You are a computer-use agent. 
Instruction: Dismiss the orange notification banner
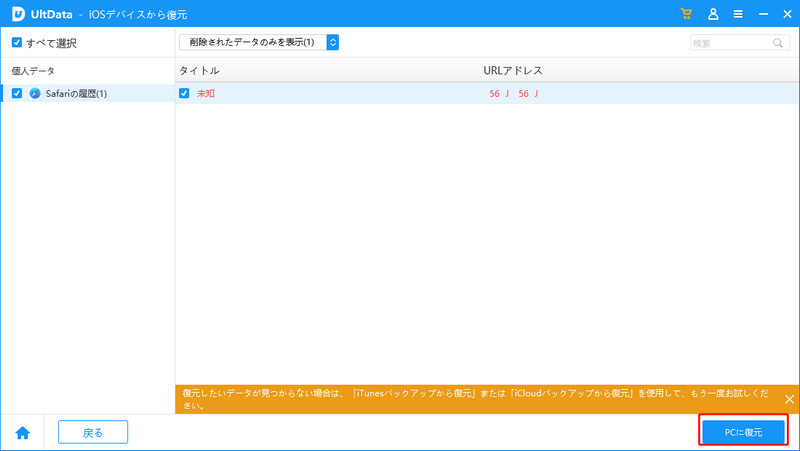tap(789, 399)
